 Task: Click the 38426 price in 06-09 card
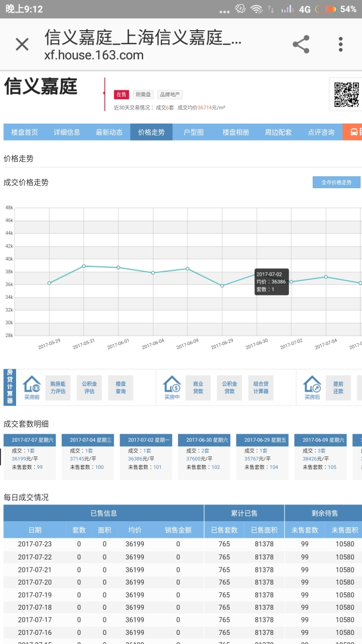tap(310, 459)
